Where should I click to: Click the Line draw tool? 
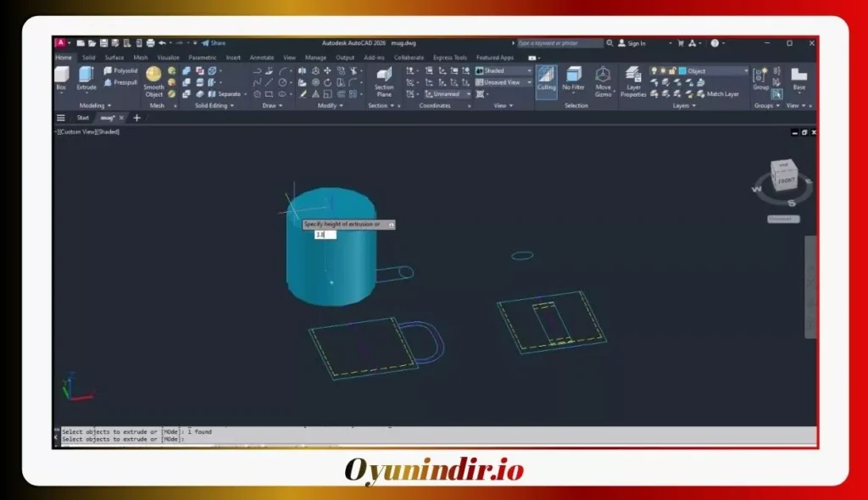point(269,82)
